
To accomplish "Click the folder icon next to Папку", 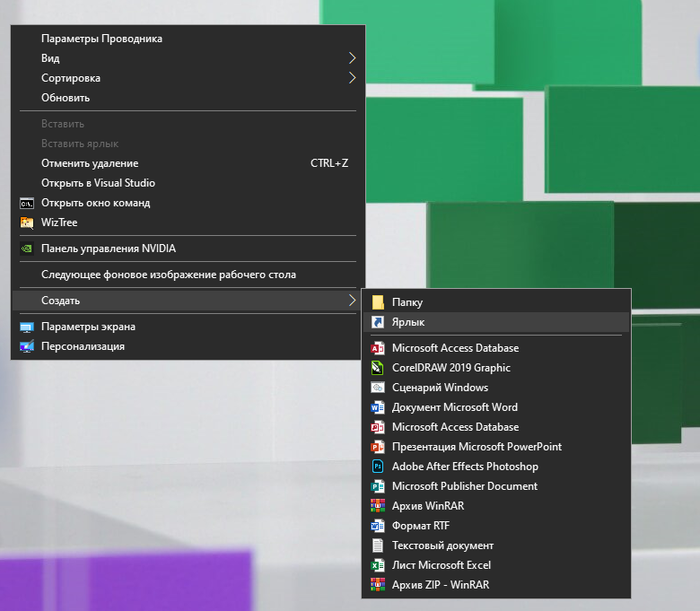I will pos(378,302).
